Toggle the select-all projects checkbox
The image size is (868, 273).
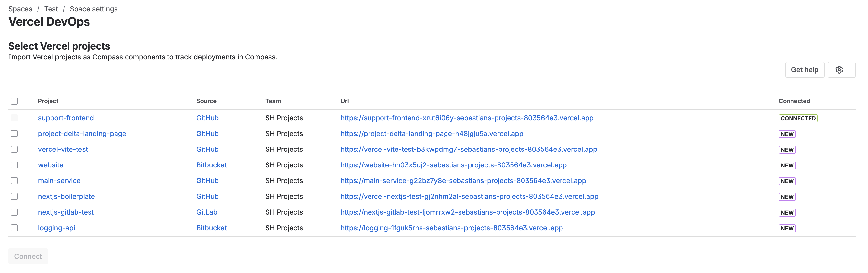tap(14, 101)
